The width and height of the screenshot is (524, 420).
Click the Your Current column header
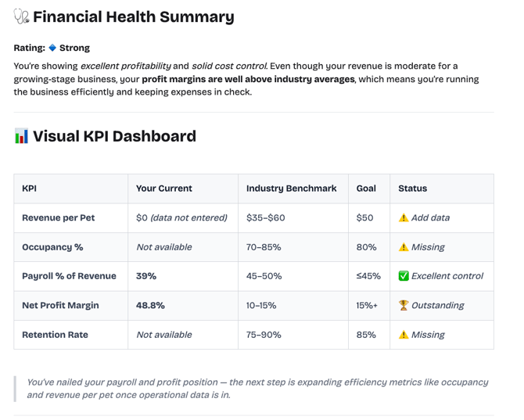[x=163, y=188]
